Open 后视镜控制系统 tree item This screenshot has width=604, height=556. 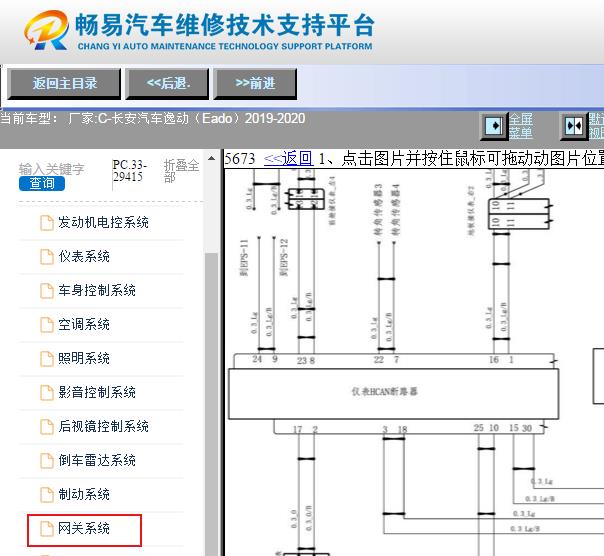pyautogui.click(x=103, y=426)
